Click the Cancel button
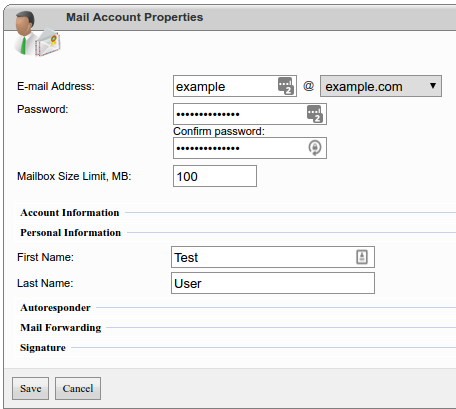 78,388
